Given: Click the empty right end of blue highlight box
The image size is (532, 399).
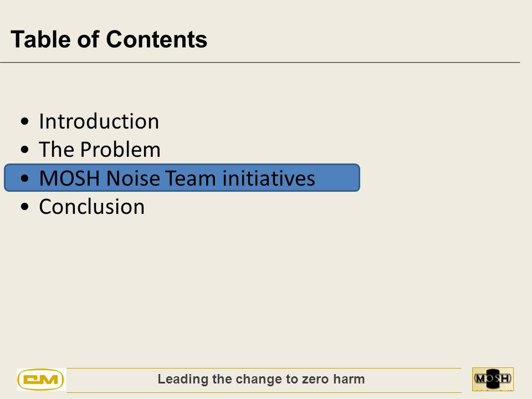Looking at the screenshot, I should pos(337,178).
